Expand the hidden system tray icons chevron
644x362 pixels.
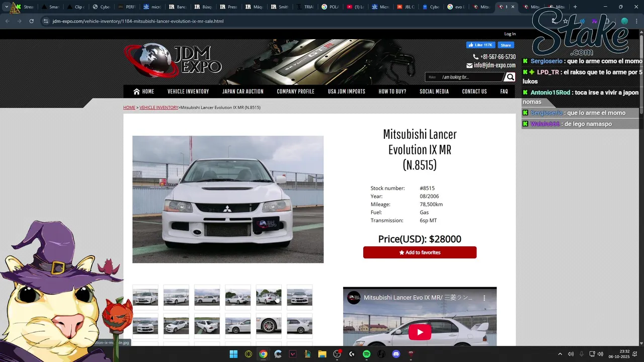[x=560, y=354]
